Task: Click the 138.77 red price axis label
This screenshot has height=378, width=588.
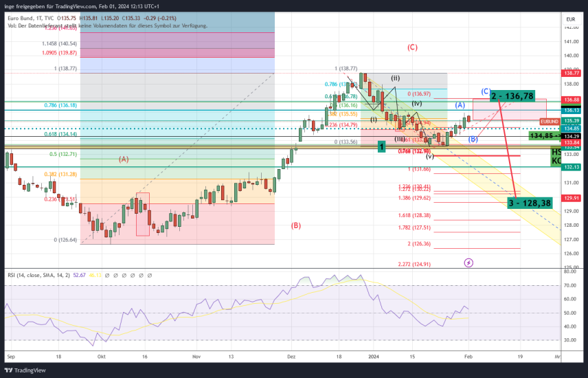Action: (x=572, y=73)
